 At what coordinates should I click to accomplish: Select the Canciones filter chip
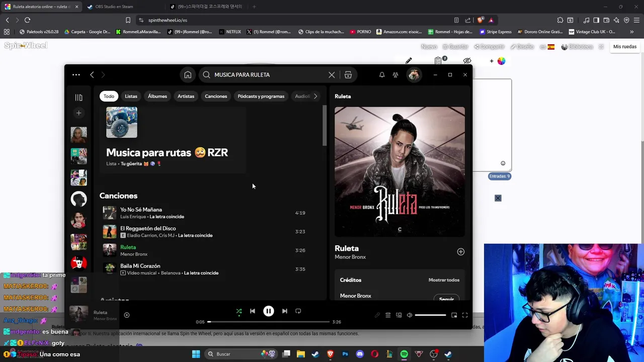click(216, 96)
